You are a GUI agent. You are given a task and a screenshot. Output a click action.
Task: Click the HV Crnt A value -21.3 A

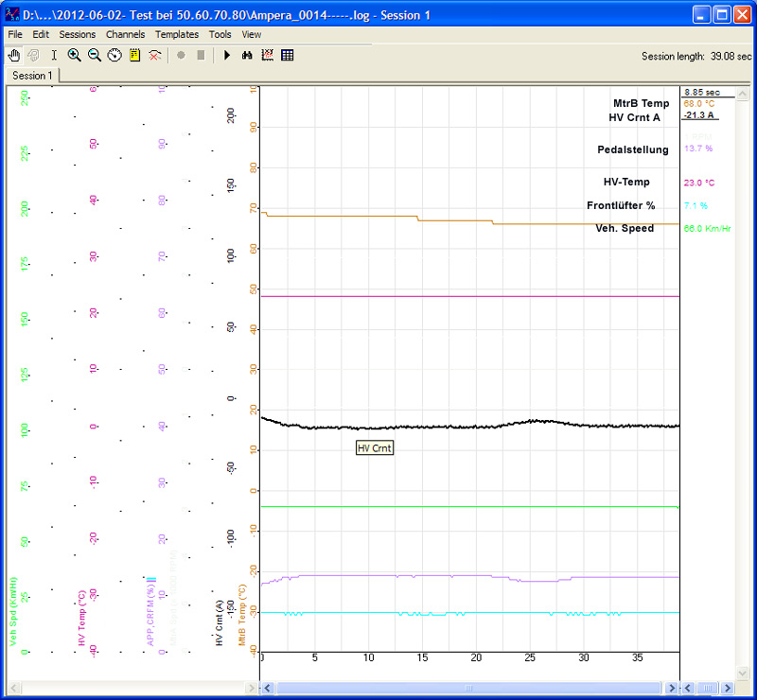[699, 115]
